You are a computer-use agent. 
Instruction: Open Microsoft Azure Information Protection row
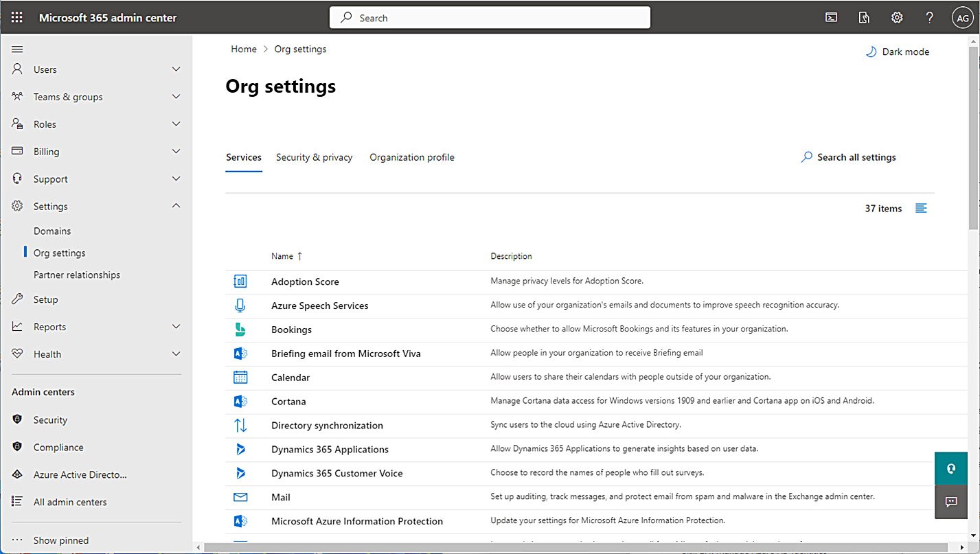point(596,521)
